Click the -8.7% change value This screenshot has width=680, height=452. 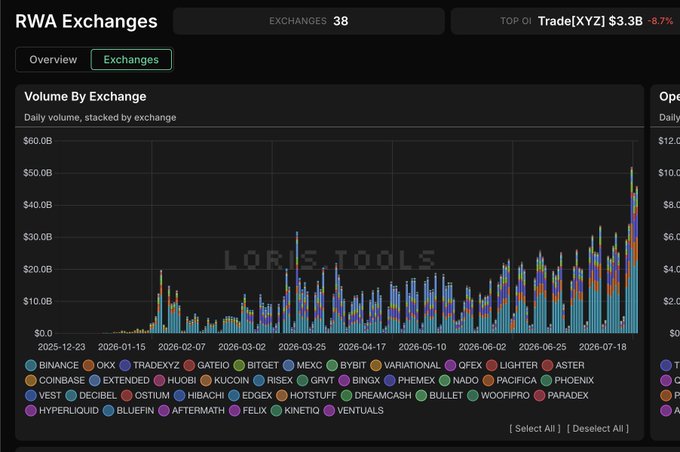tap(660, 21)
